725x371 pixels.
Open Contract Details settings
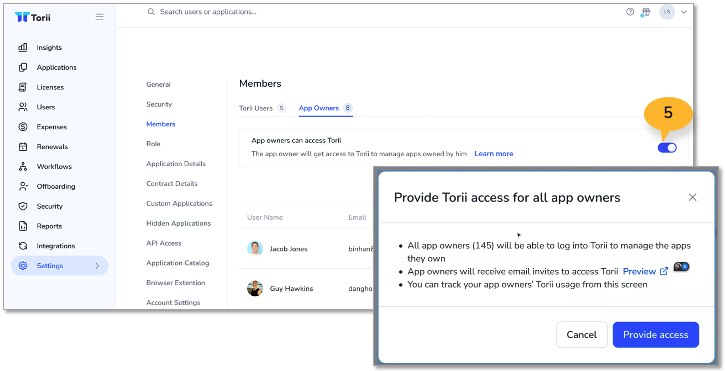coord(172,184)
